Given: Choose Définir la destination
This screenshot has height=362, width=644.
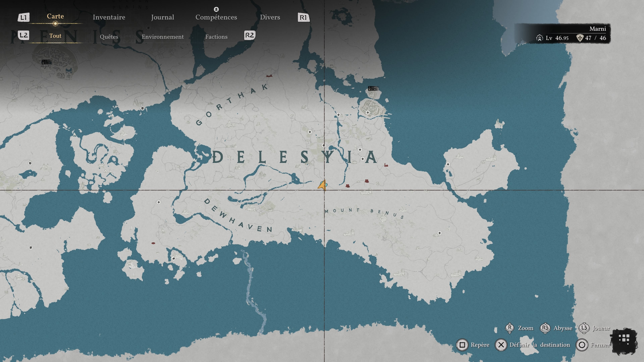Looking at the screenshot, I should coord(540,345).
